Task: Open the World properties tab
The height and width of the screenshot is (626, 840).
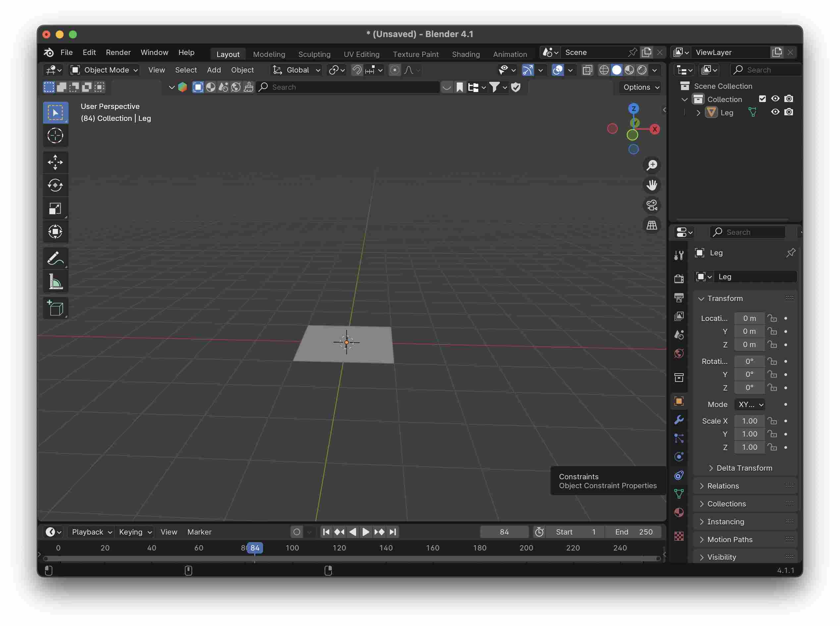Action: click(679, 353)
